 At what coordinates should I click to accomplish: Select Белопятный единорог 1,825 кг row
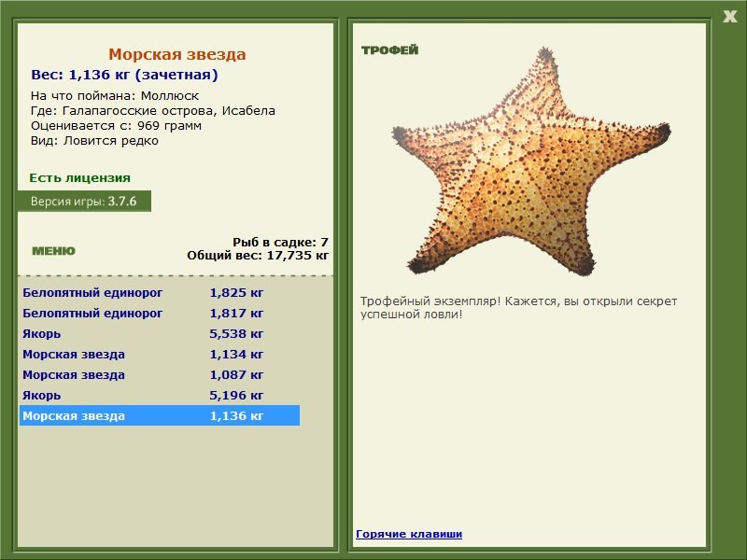pos(160,293)
